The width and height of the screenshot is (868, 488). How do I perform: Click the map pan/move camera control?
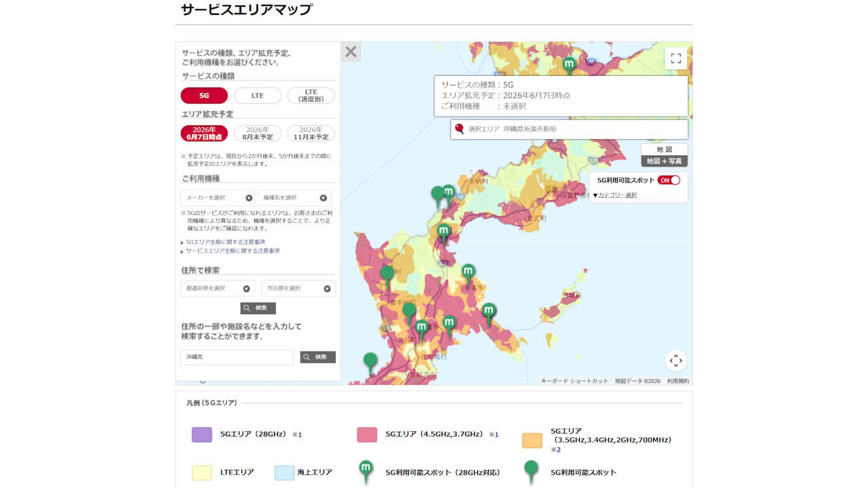pos(675,361)
